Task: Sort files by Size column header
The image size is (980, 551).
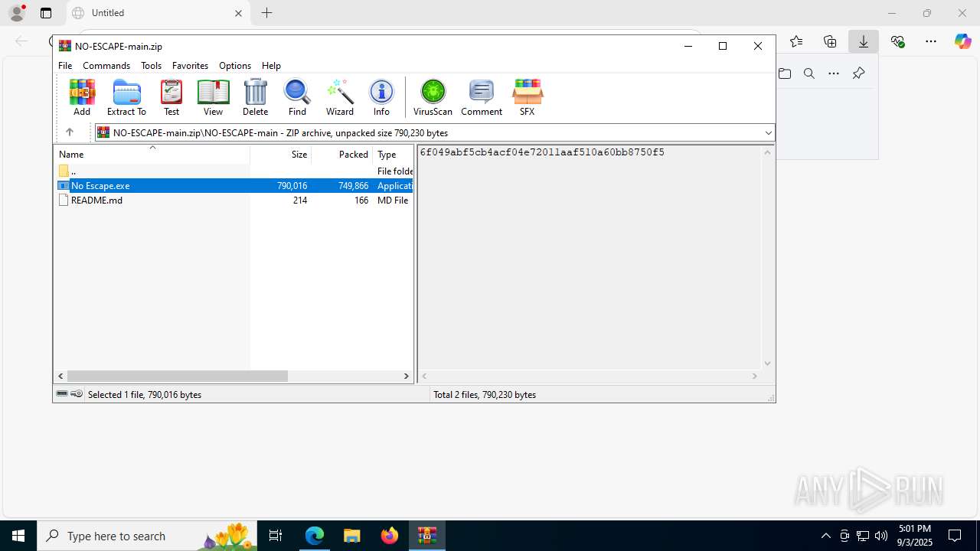Action: (281, 155)
